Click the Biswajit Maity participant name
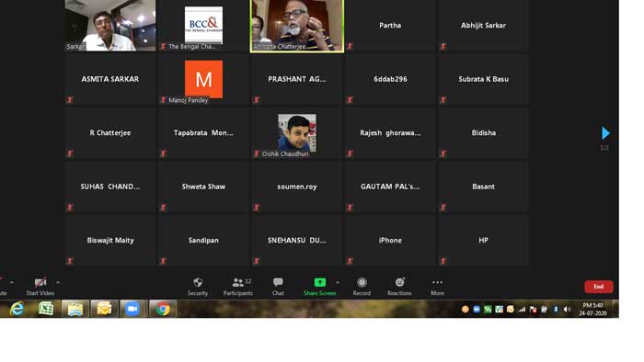The image size is (644, 362). [x=110, y=240]
